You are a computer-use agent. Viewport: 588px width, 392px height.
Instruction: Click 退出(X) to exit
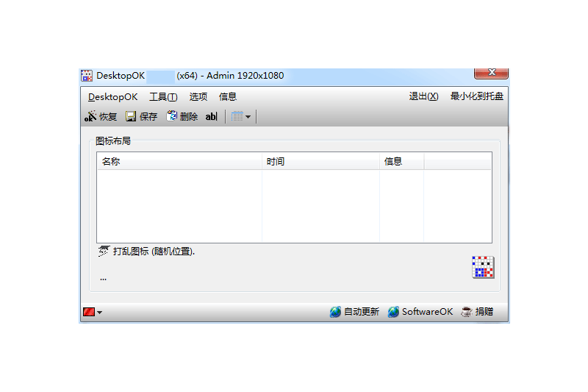click(x=423, y=96)
